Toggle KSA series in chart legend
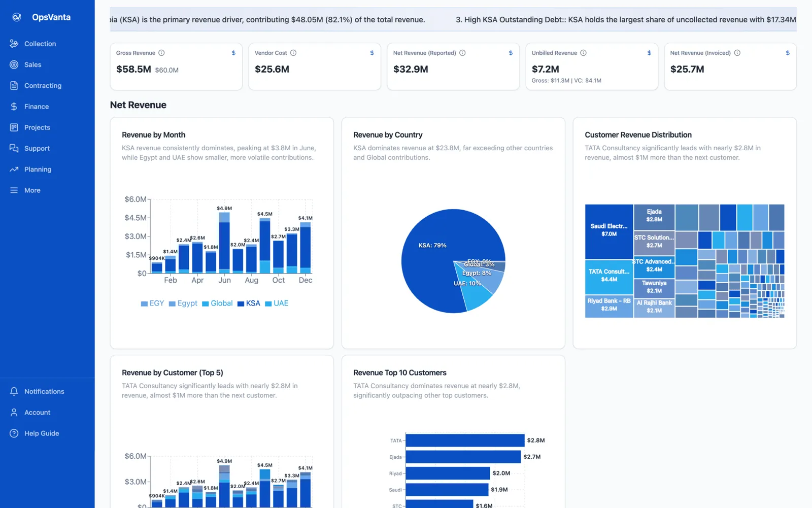812x508 pixels. click(x=249, y=303)
